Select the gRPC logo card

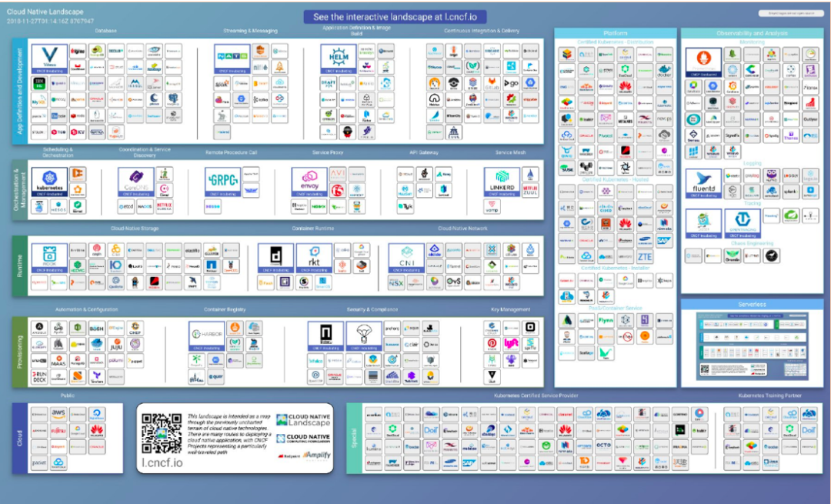coord(222,182)
